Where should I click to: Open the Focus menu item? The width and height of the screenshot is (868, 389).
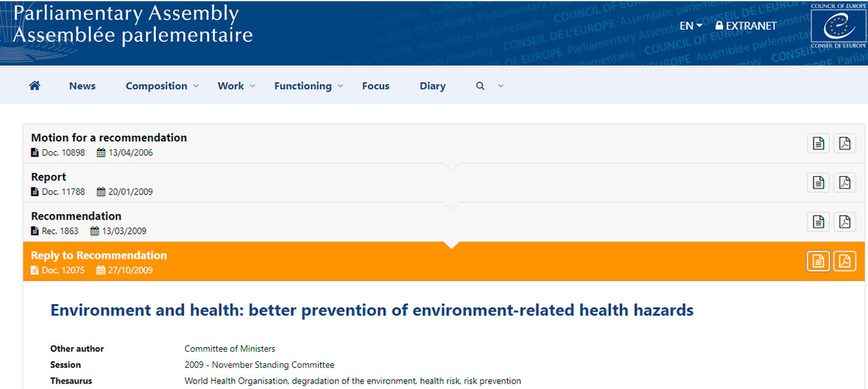pyautogui.click(x=376, y=86)
